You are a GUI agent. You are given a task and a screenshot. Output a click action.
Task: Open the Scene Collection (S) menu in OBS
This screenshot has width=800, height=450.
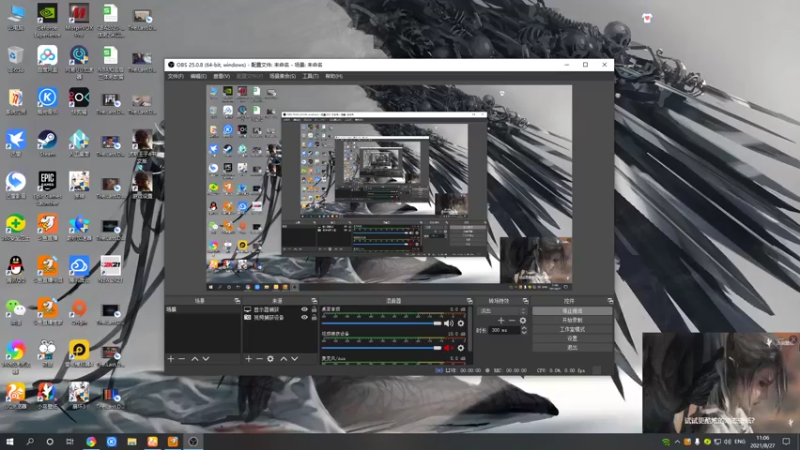pyautogui.click(x=282, y=76)
